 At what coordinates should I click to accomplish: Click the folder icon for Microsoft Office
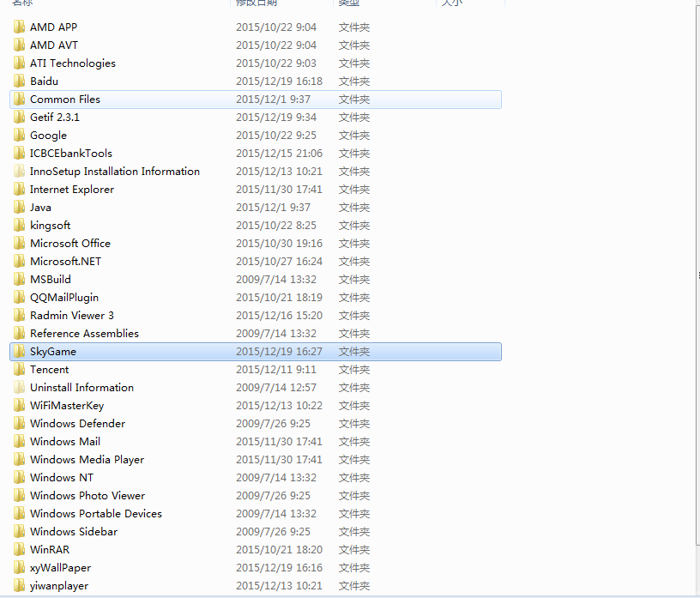[19, 244]
